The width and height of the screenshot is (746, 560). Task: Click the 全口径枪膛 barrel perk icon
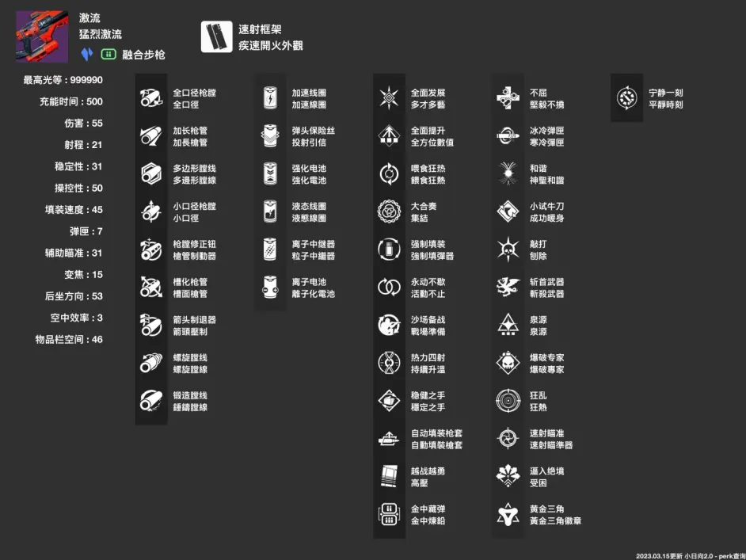pos(150,96)
